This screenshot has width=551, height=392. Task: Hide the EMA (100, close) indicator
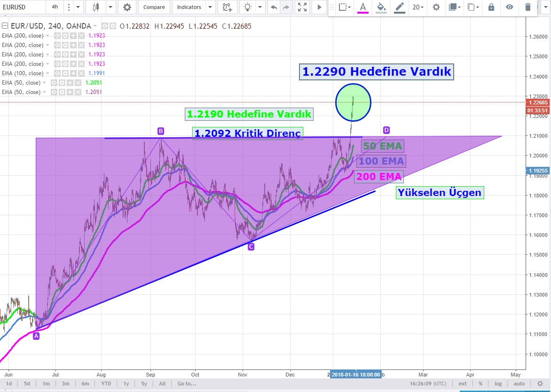[57, 73]
